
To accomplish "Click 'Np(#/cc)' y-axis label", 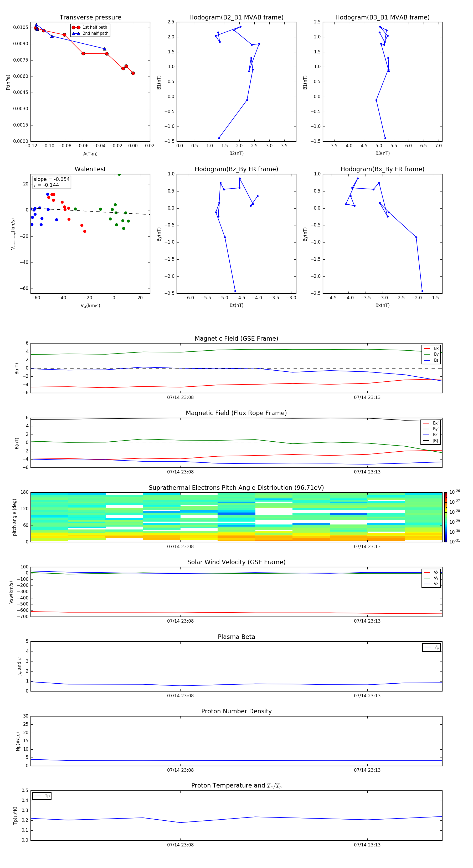I will click(18, 741).
